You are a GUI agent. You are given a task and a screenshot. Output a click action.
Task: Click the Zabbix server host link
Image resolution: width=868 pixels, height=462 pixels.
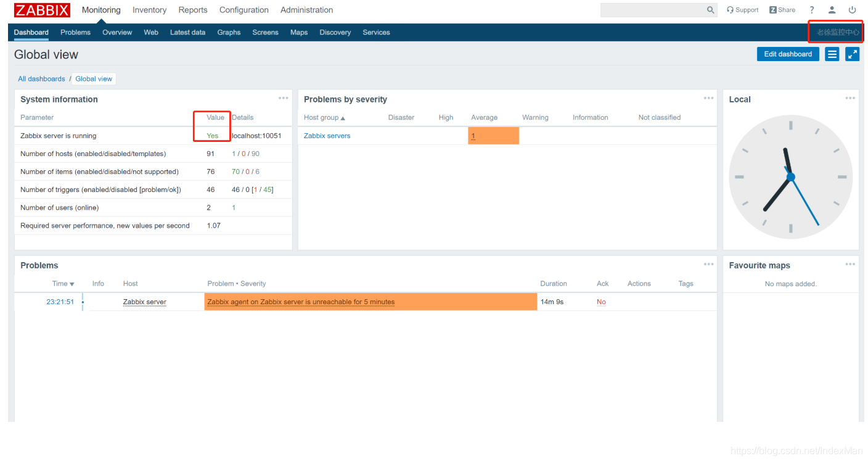[144, 302]
